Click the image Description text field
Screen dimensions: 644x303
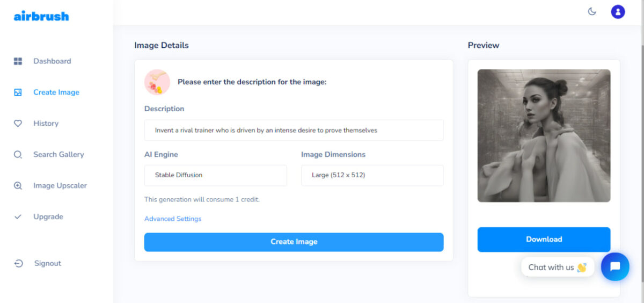pyautogui.click(x=294, y=130)
